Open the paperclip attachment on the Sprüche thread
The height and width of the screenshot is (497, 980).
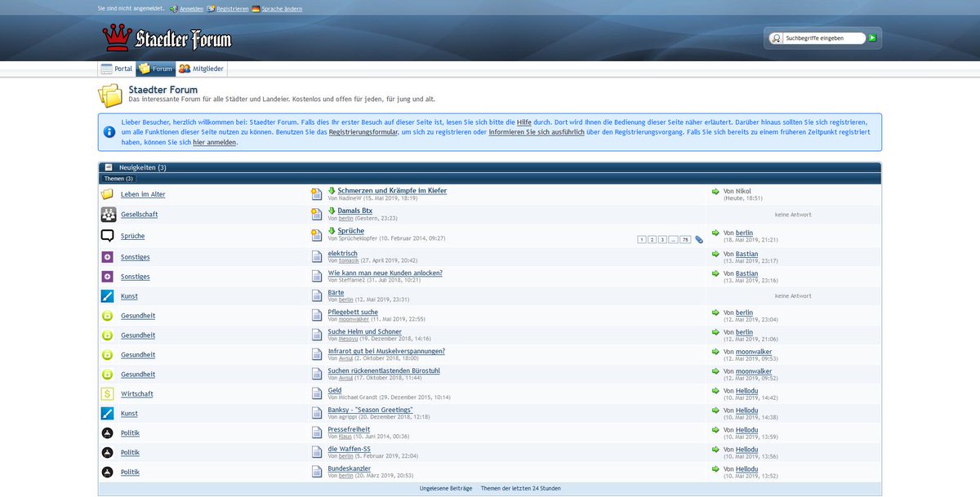697,239
